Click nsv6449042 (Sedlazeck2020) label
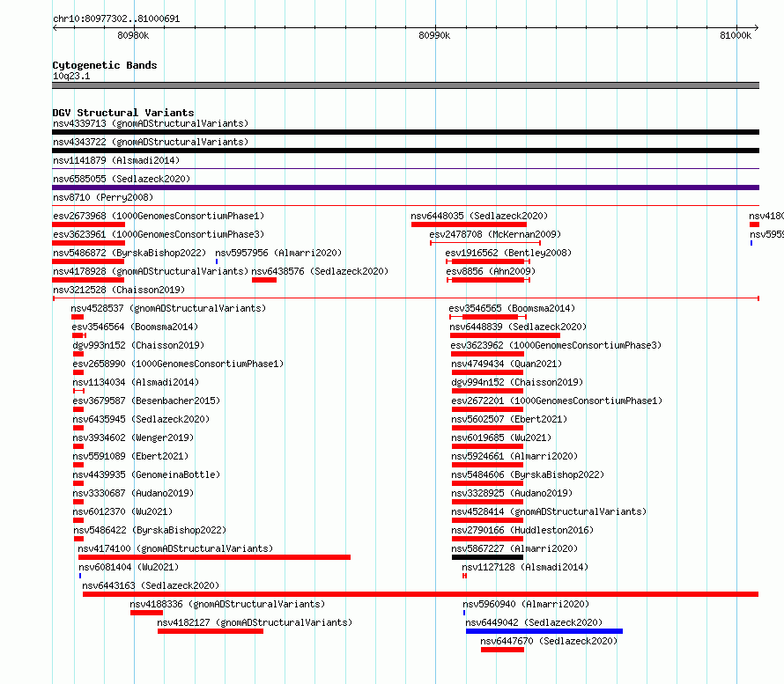Viewport: 784px width, 684px height. point(534,622)
